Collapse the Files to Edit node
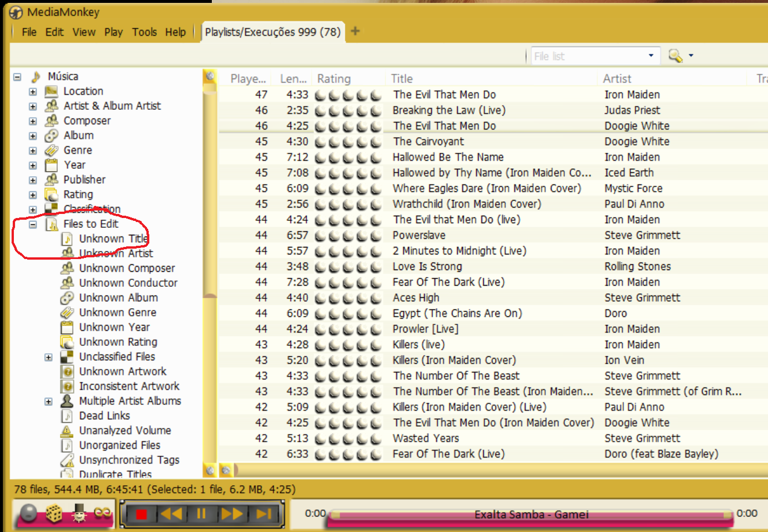Viewport: 768px width, 532px height. (33, 224)
